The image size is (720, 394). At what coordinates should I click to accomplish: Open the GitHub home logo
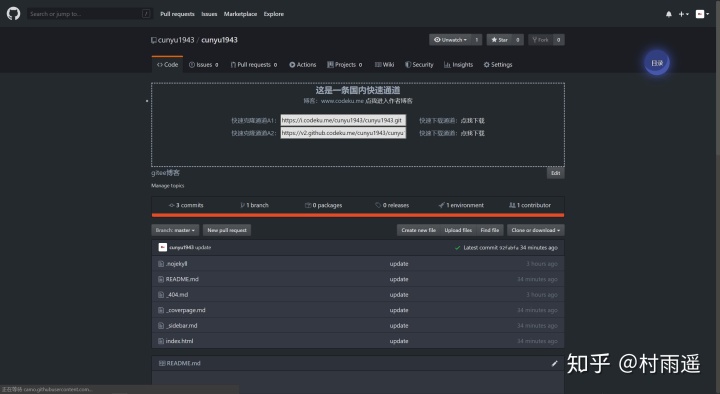(13, 14)
